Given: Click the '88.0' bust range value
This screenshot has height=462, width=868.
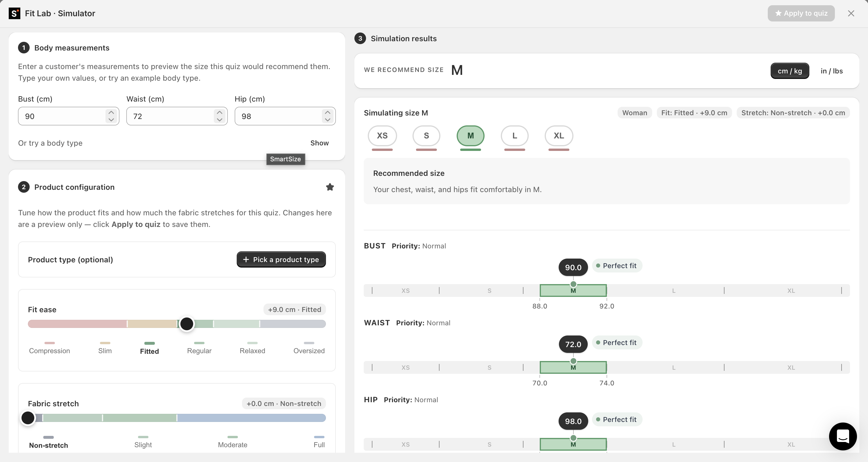Looking at the screenshot, I should (x=540, y=306).
